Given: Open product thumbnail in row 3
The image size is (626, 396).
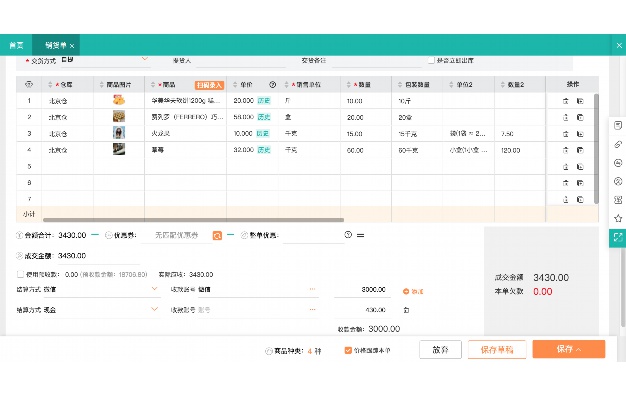Looking at the screenshot, I should (x=119, y=133).
